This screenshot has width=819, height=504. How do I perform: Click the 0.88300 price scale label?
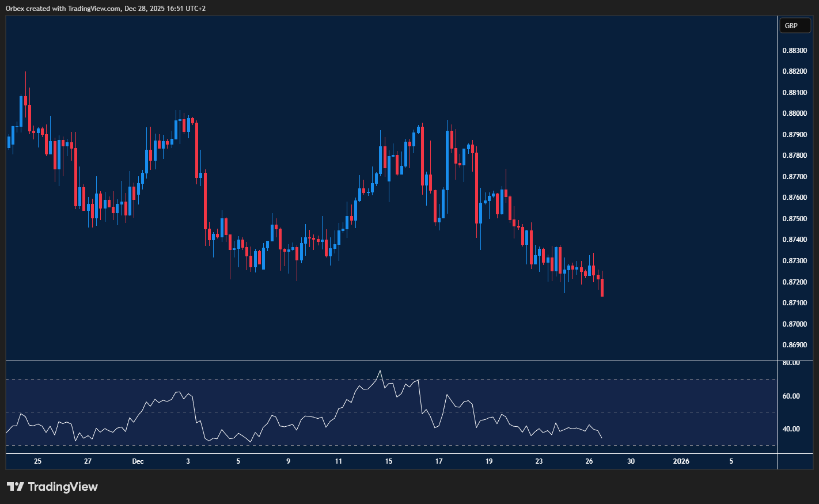tap(795, 50)
